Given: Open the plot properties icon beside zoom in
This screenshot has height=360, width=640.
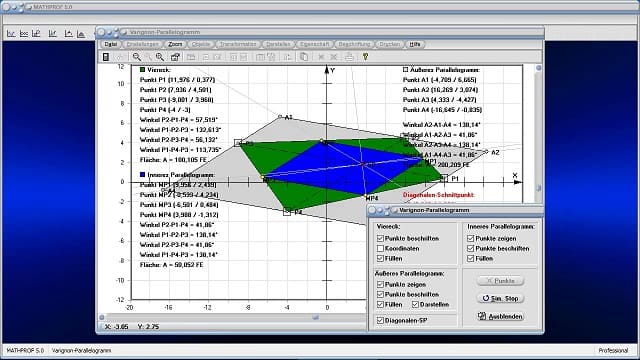Looking at the screenshot, I should click(x=176, y=57).
